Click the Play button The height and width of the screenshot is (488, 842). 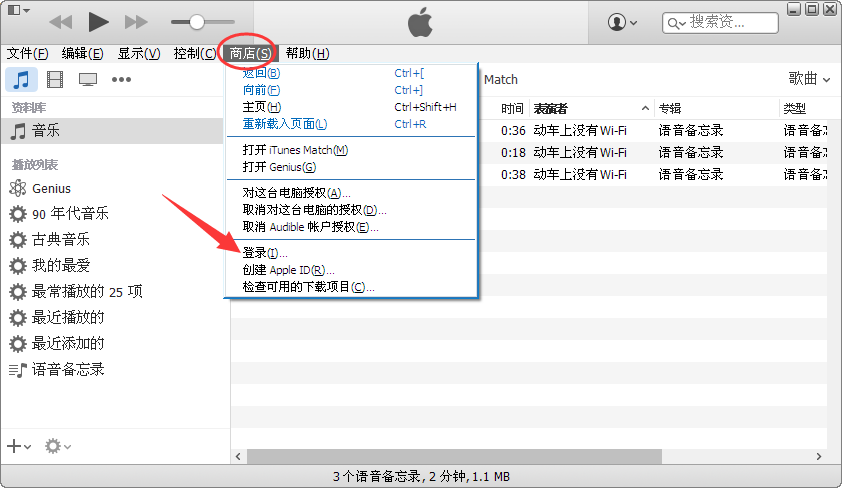98,22
